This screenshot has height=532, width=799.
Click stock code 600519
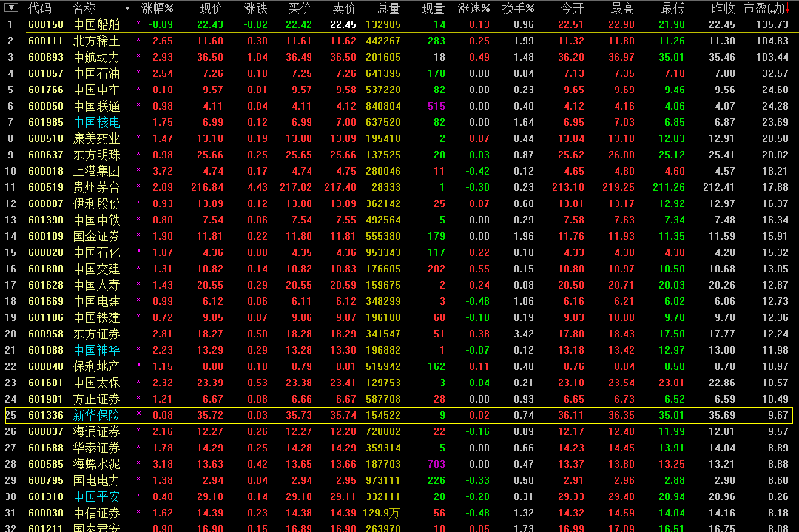click(x=46, y=187)
